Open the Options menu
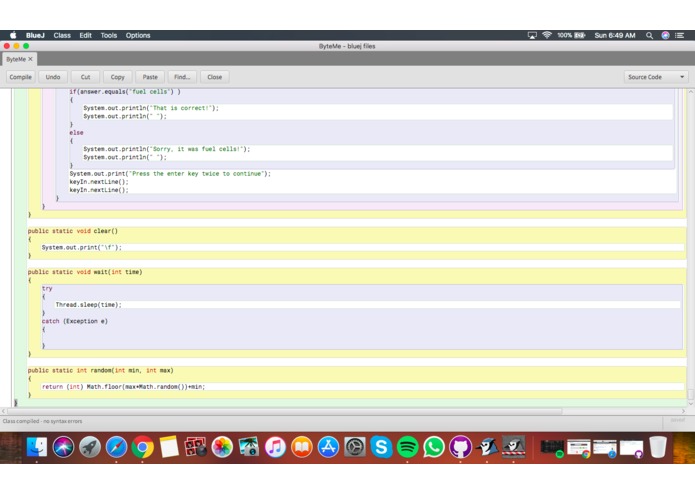This screenshot has height=494, width=695. tap(138, 35)
